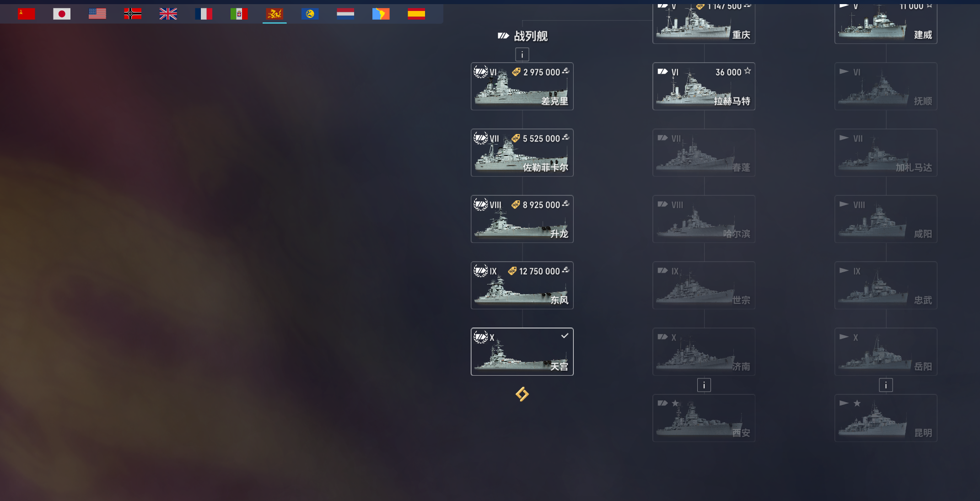
Task: Select tier X destroyer 岳阳
Action: 886,352
